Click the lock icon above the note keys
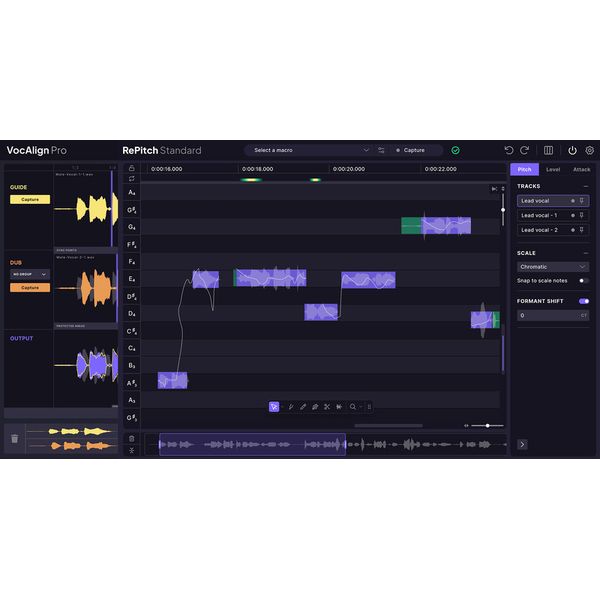This screenshot has height=600, width=600. (132, 168)
